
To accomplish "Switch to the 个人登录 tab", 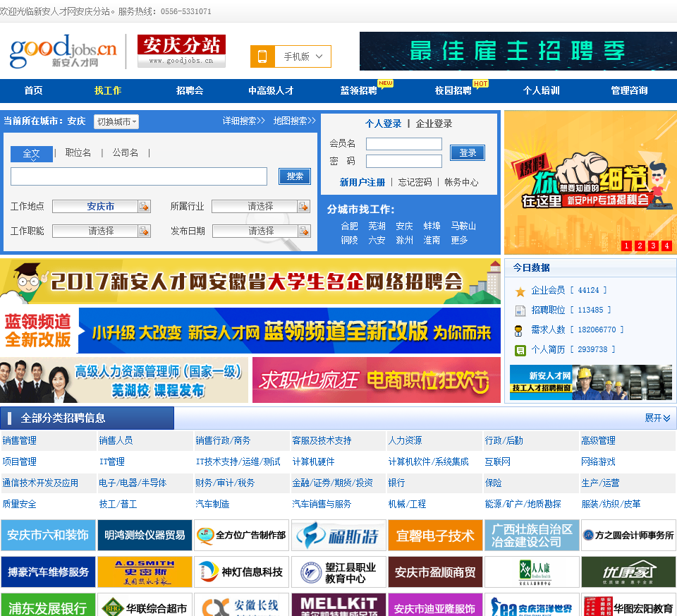I will (x=383, y=124).
